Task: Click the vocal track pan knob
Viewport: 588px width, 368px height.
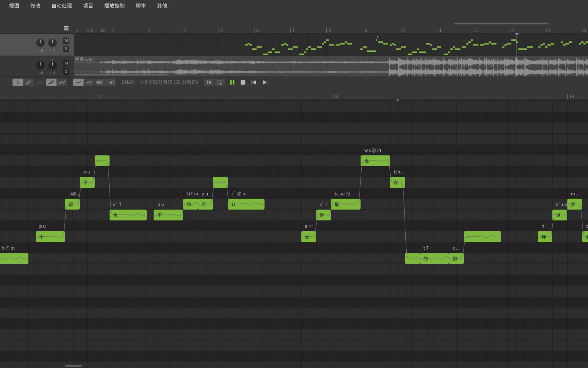Action: [x=52, y=43]
